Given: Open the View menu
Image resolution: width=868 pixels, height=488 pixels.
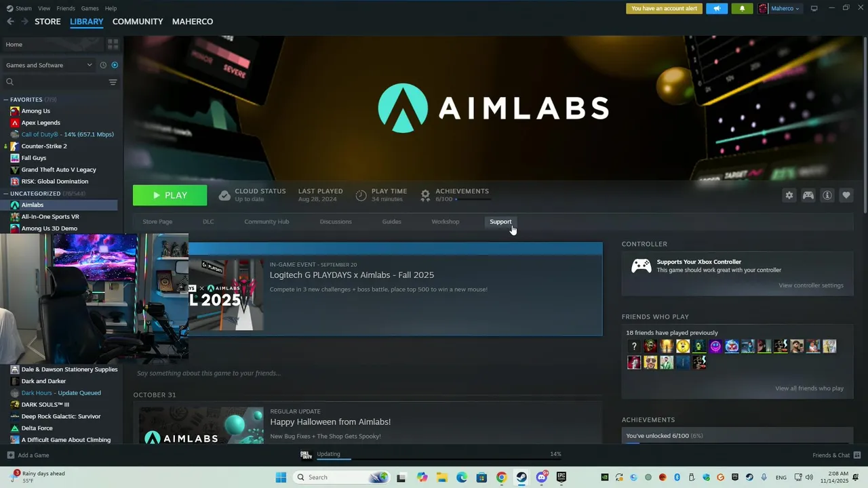Looking at the screenshot, I should click(44, 8).
